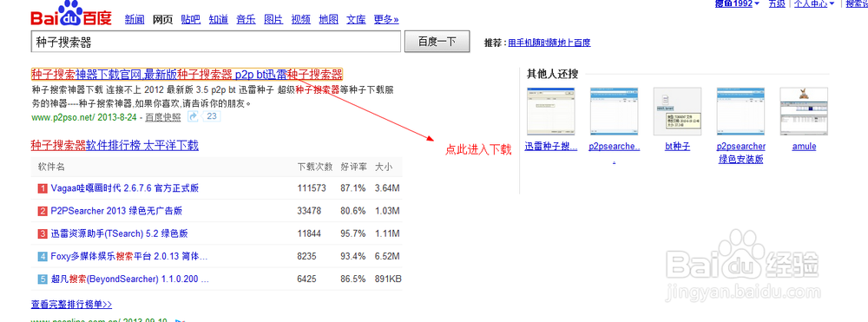Click the bt种子 thumbnail image

coord(678,111)
